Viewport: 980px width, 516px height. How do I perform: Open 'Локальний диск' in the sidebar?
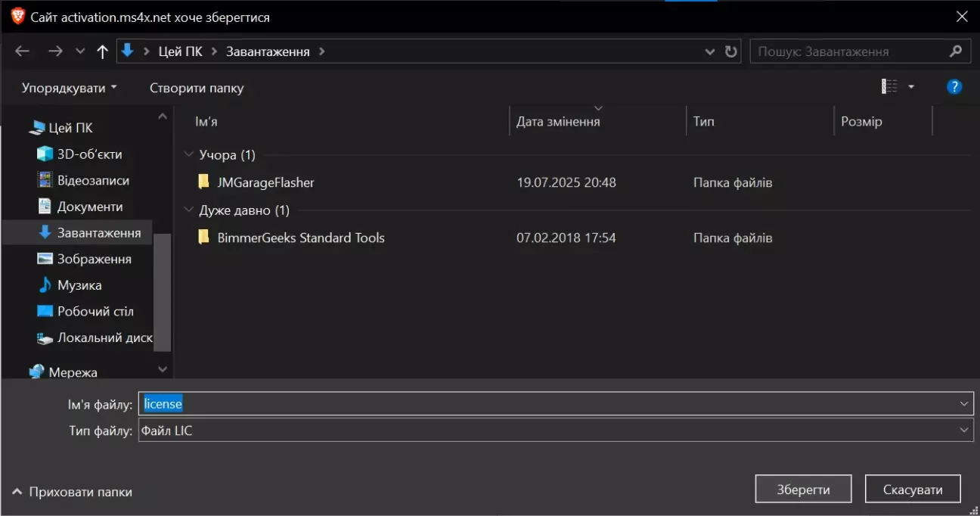pos(105,337)
